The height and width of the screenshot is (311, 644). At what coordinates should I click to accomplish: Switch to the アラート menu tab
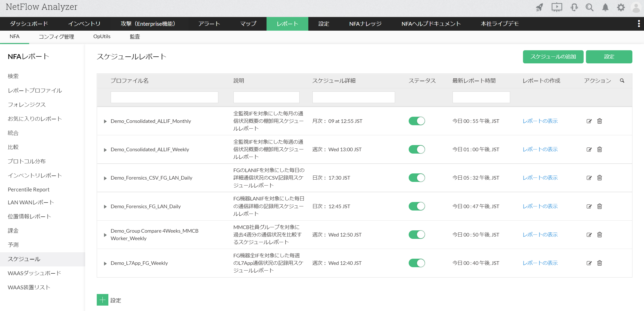(209, 24)
